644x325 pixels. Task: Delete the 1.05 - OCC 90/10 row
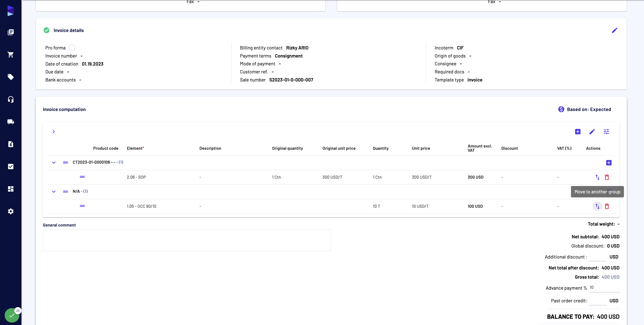tap(607, 206)
